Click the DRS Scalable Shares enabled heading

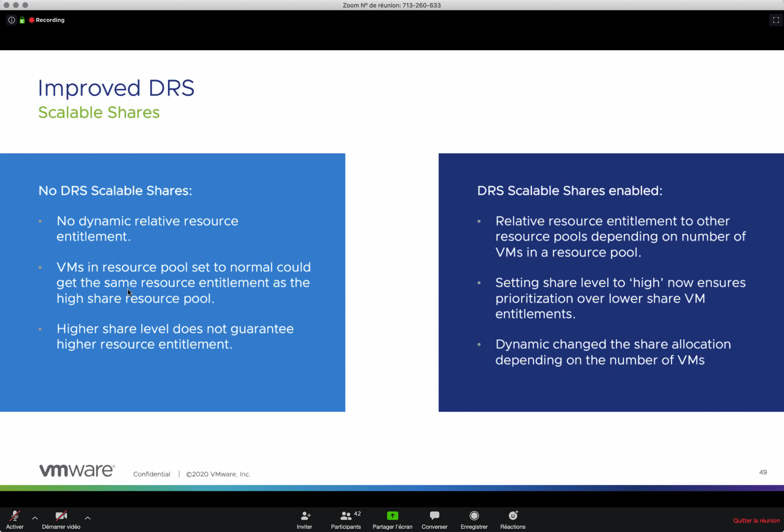(569, 191)
